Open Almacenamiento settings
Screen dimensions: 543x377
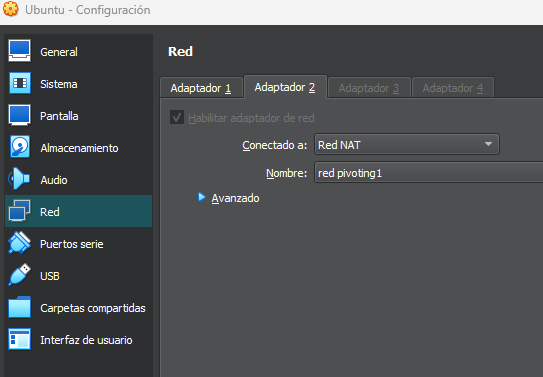[x=79, y=148]
